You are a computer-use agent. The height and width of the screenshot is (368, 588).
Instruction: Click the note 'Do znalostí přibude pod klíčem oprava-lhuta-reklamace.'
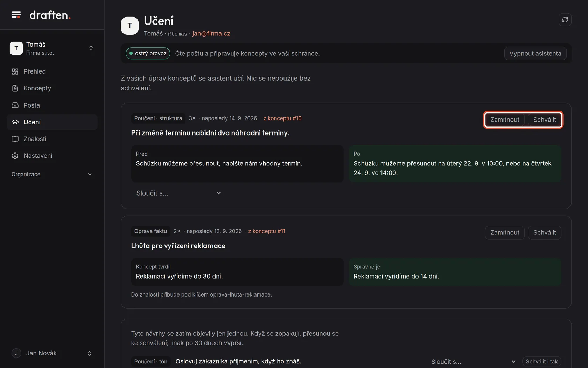(x=202, y=295)
